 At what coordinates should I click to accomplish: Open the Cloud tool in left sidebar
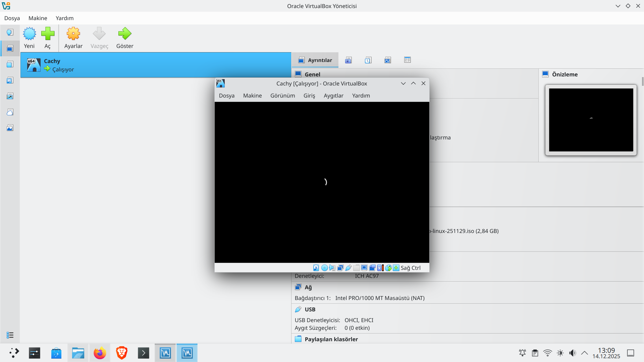point(10,112)
